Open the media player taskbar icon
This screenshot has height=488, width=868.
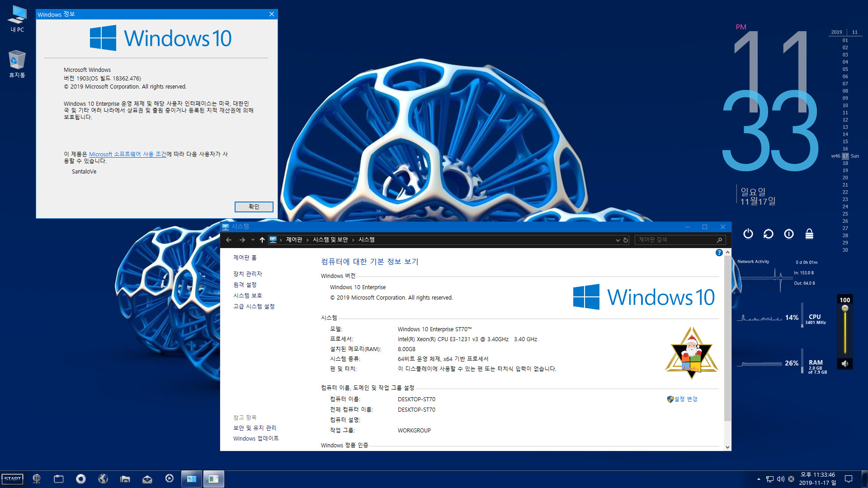point(170,479)
